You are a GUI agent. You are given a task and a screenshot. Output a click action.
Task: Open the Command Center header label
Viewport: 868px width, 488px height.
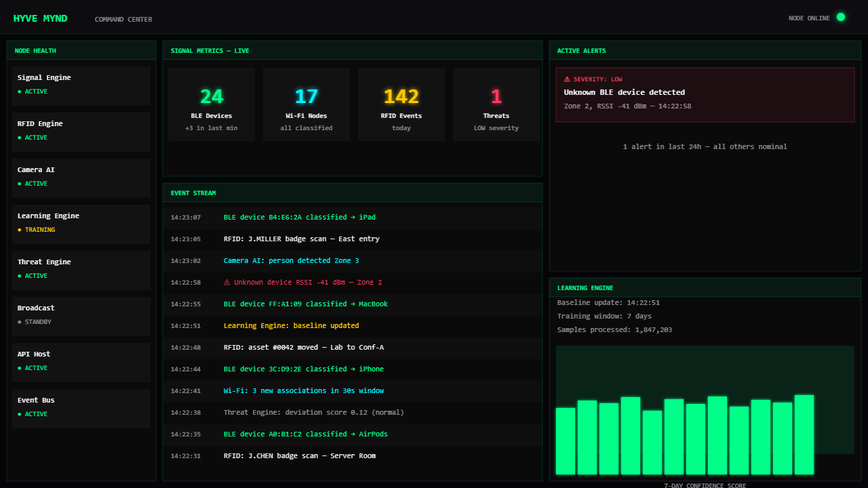tap(123, 20)
